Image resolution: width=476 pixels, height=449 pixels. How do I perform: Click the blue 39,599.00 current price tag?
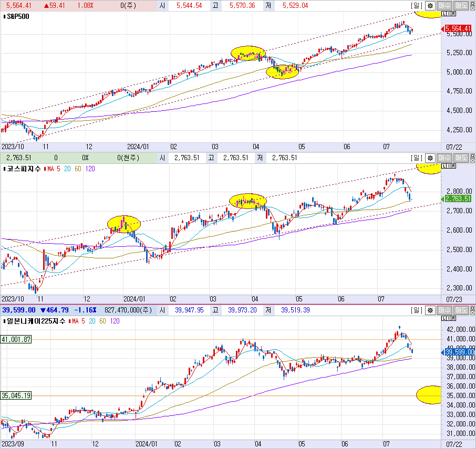(x=459, y=352)
